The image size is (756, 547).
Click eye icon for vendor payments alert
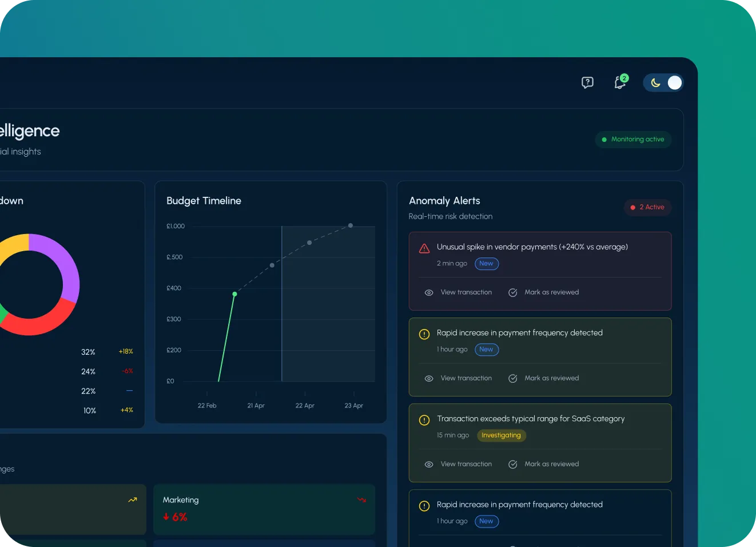point(429,292)
